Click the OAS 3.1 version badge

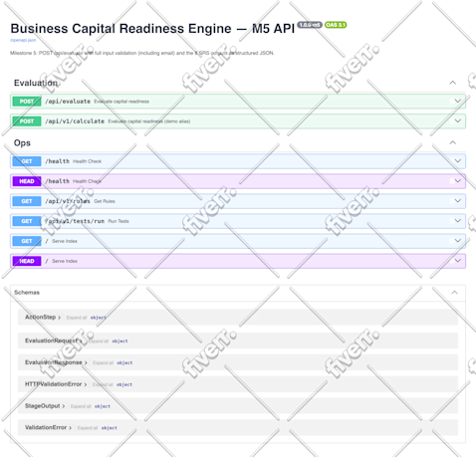click(x=336, y=25)
